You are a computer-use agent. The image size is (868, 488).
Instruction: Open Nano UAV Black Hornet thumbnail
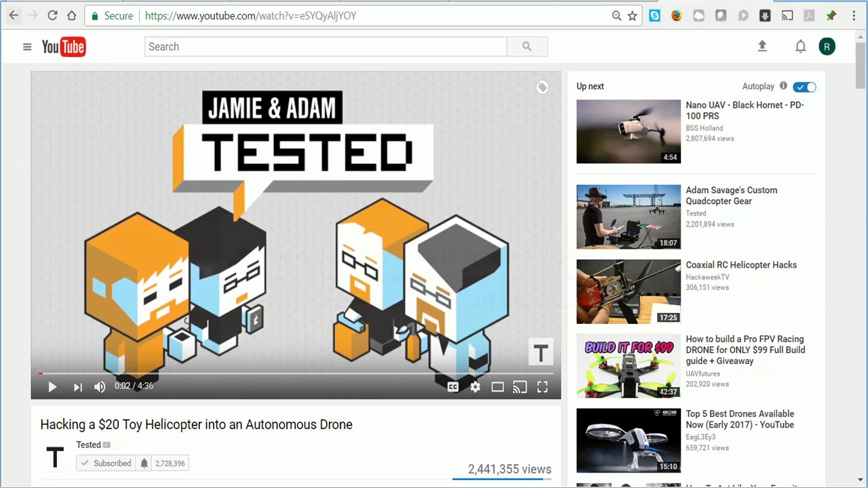tap(629, 131)
